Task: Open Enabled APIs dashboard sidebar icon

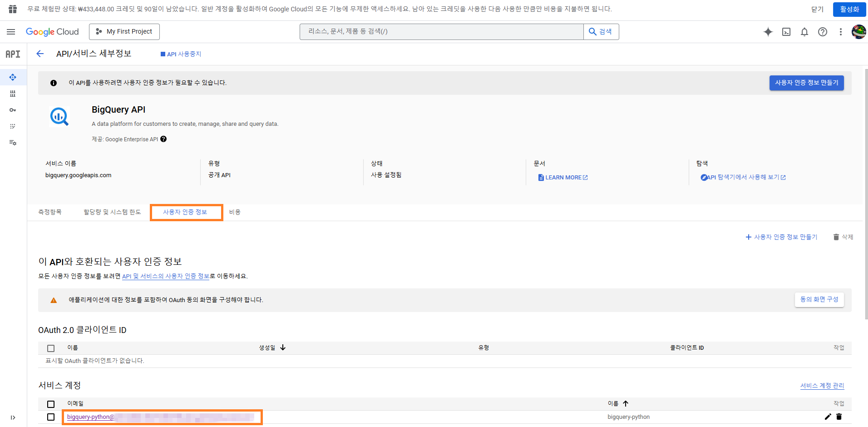Action: click(x=13, y=77)
